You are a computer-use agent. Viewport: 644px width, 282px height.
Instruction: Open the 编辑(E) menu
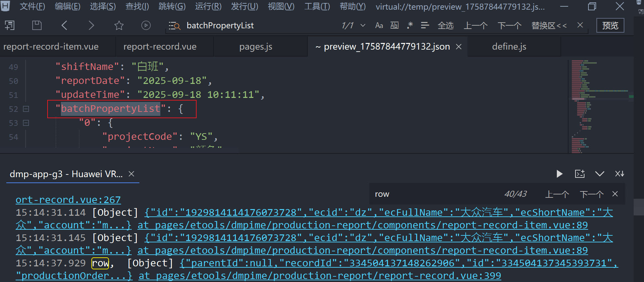[68, 6]
